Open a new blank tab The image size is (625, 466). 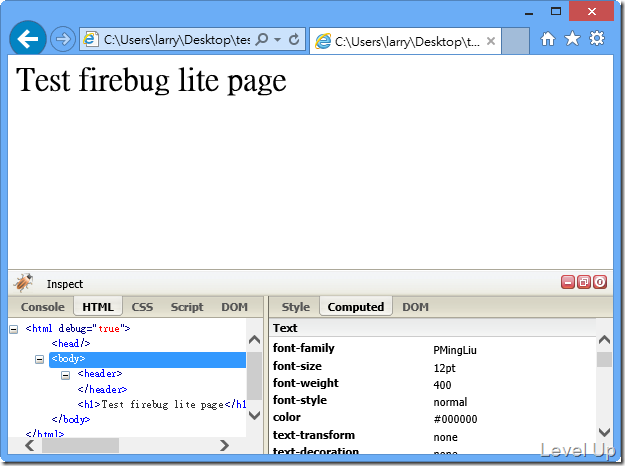[515, 41]
